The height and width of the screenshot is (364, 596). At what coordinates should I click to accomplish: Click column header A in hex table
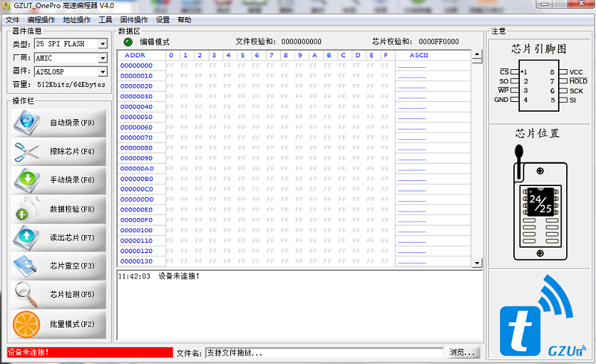pos(314,55)
